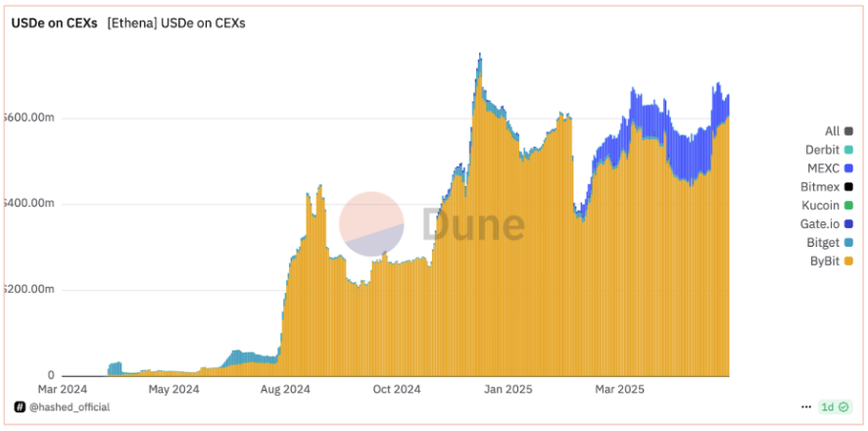Click the hashed_official avatar icon
The height and width of the screenshot is (431, 868).
19,407
